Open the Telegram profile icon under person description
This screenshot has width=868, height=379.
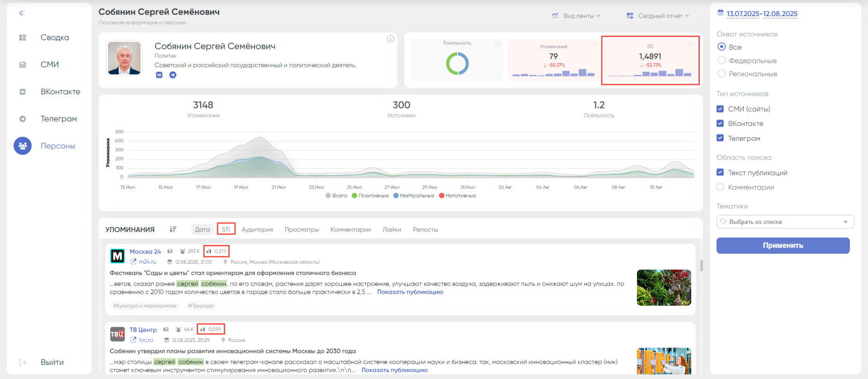[x=173, y=75]
